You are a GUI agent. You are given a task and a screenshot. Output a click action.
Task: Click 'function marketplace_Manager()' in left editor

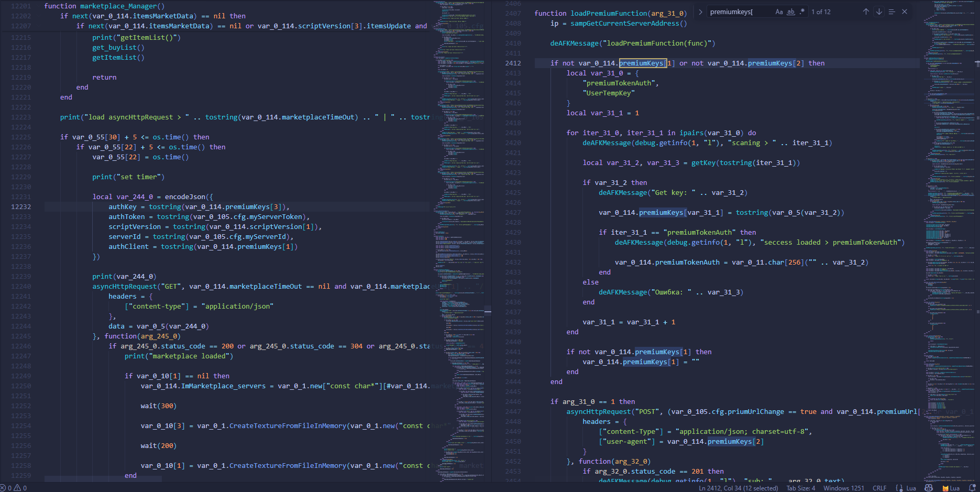(104, 6)
